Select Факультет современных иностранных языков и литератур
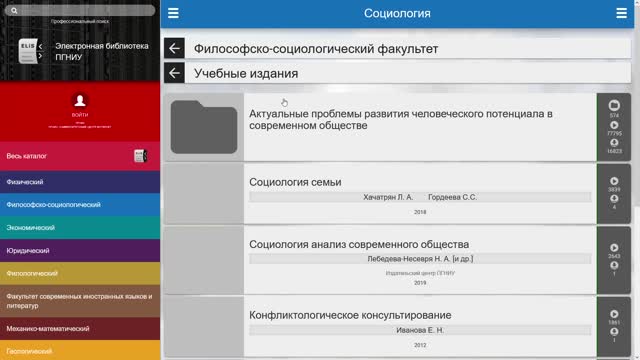Screen dimensions: 640x360 click(80, 301)
